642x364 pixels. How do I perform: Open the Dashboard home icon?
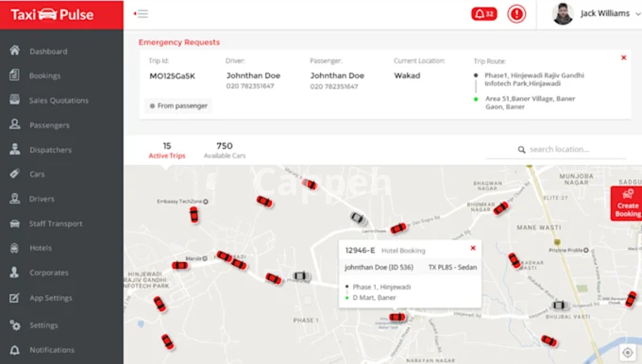(x=15, y=51)
